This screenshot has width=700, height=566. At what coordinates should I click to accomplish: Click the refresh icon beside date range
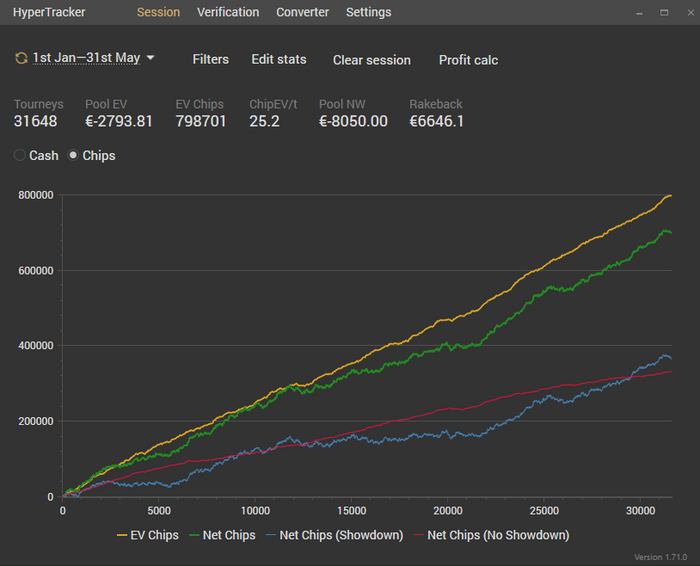tap(21, 58)
